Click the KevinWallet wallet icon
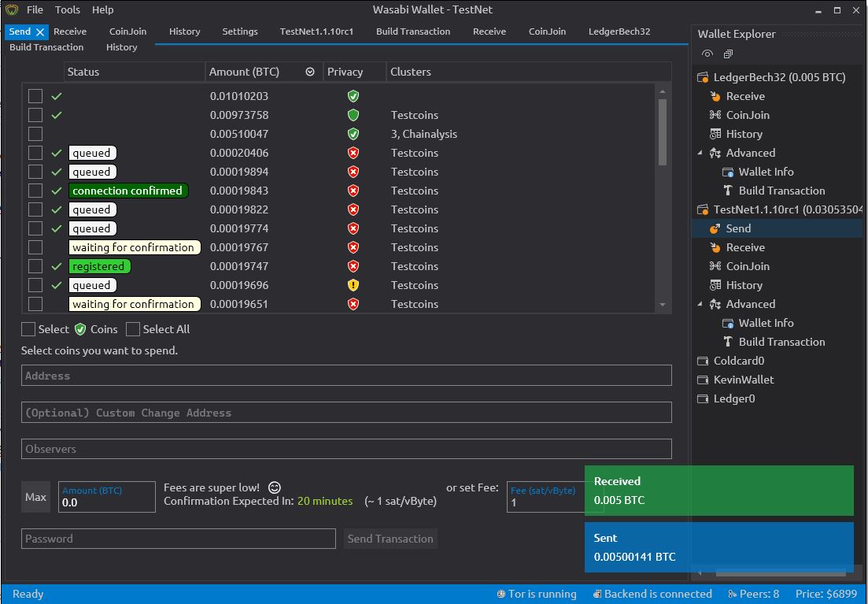 [703, 380]
